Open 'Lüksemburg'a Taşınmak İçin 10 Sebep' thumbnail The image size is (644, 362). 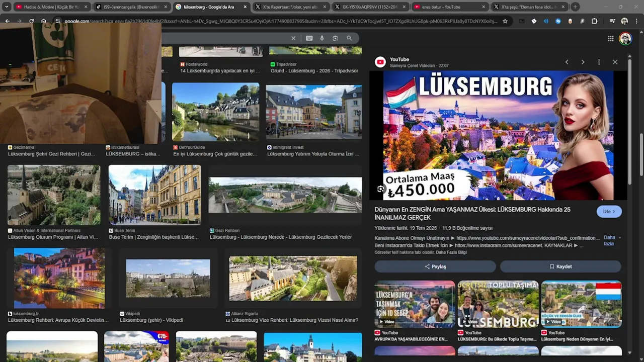tap(415, 305)
